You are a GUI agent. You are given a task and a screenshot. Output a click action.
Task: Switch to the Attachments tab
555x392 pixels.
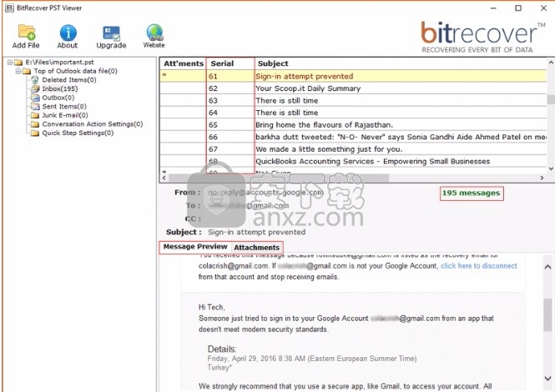pos(256,248)
